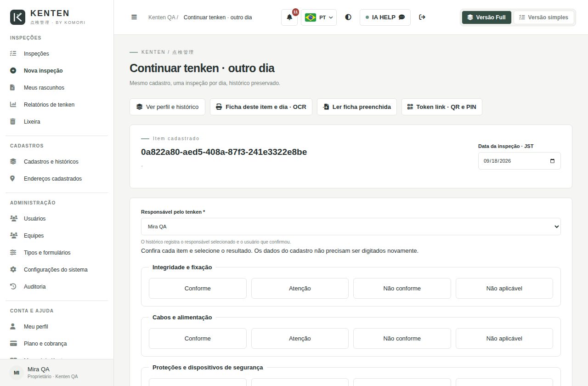The width and height of the screenshot is (588, 386).
Task: Open IA HELP chat button
Action: (x=385, y=17)
